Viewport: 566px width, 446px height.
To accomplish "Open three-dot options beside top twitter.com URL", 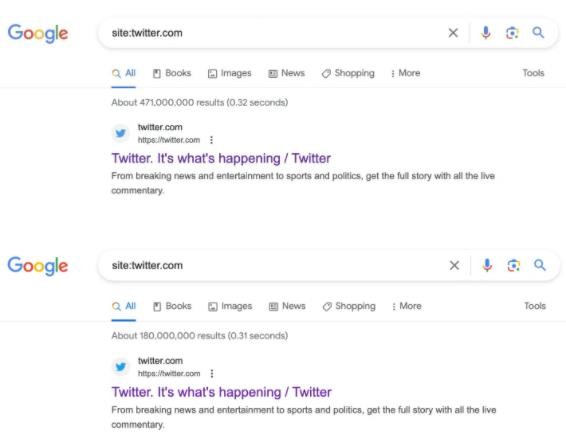I will 212,140.
